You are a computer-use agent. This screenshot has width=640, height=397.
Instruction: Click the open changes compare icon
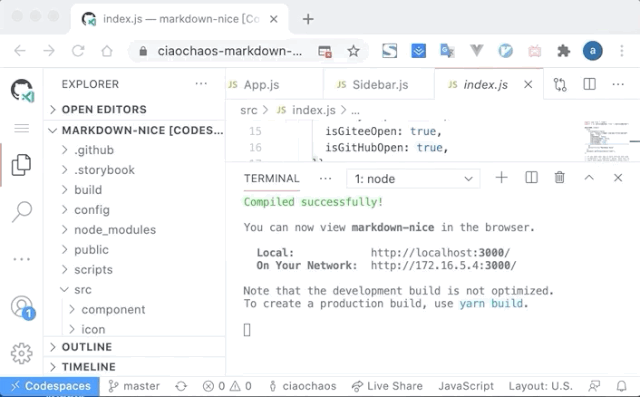pyautogui.click(x=560, y=84)
